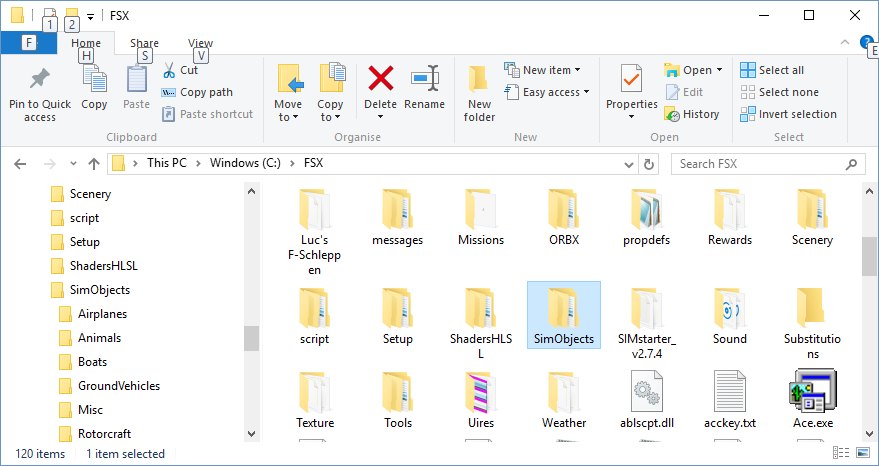Screen dimensions: 879x466
Task: Select Airplanes subfolder in tree
Action: pyautogui.click(x=93, y=314)
